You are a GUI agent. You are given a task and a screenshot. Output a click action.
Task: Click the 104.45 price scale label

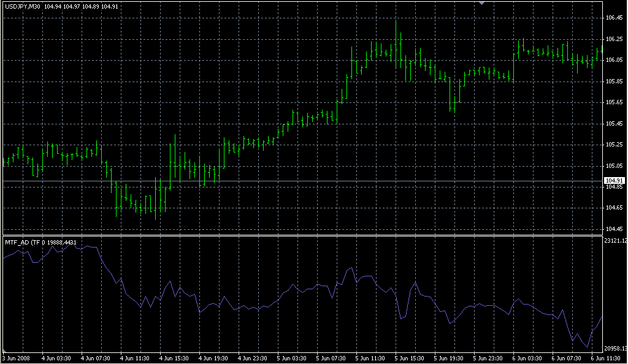(615, 229)
